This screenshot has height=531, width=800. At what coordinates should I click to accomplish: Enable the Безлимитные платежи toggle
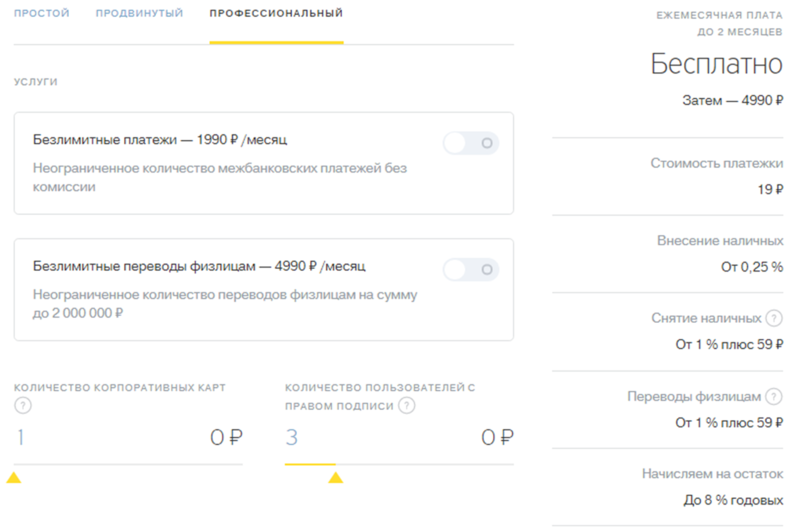pos(470,144)
